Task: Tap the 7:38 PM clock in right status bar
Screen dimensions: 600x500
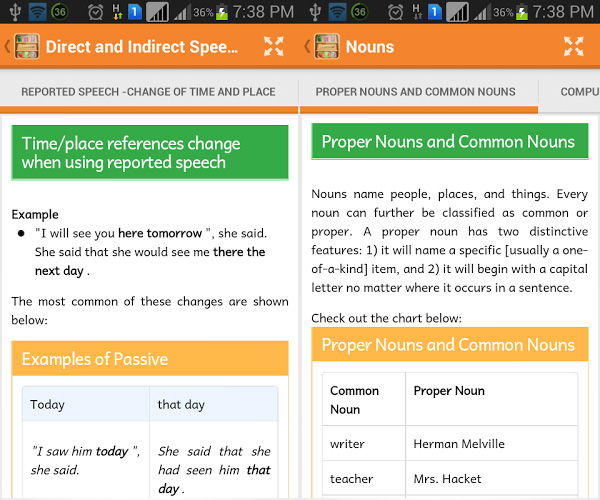Action: (x=563, y=12)
